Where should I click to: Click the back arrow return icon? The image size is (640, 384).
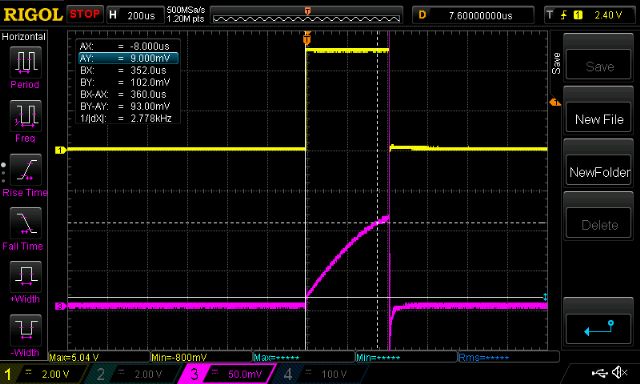pos(599,328)
